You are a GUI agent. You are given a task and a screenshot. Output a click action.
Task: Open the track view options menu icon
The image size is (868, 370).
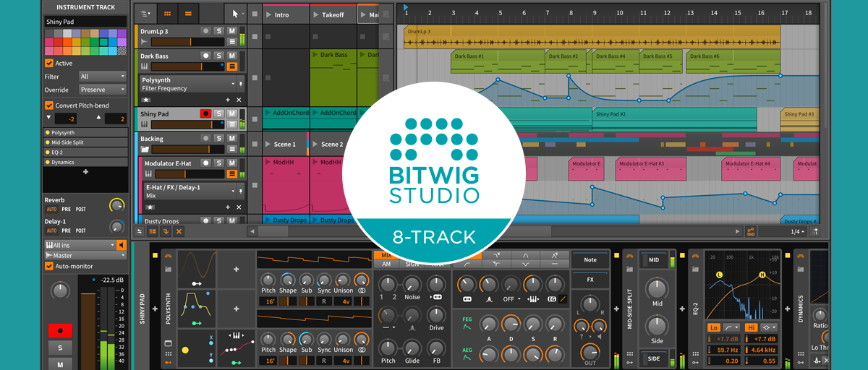click(145, 13)
